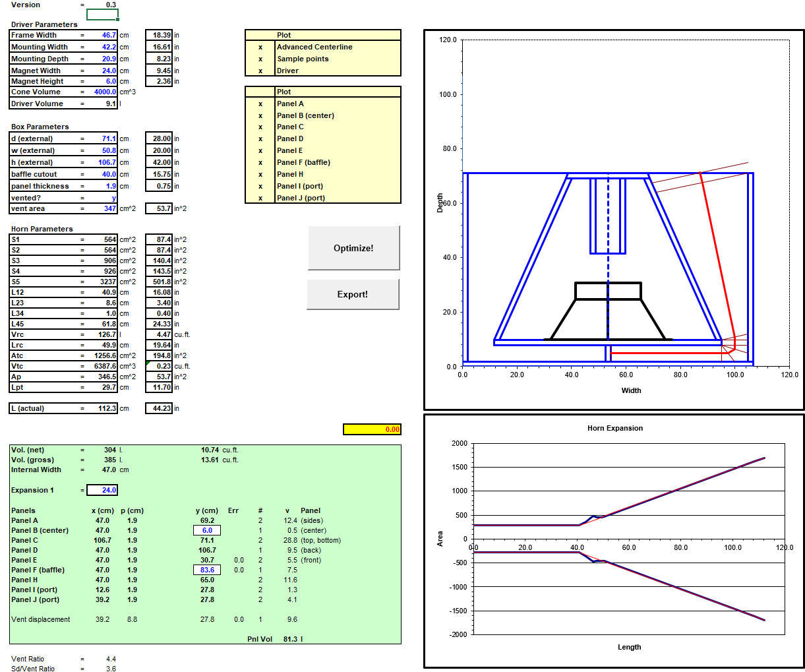
Task: Select the vent area value 347
Action: 103,208
